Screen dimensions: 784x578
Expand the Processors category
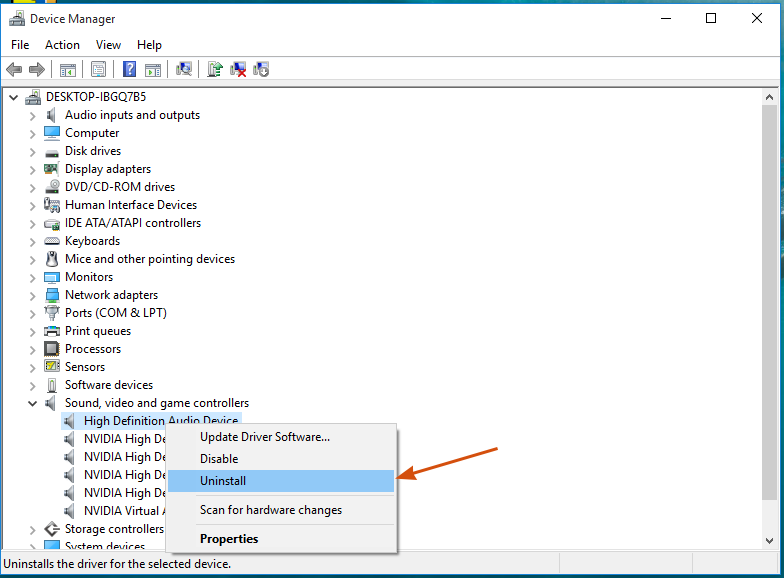[x=32, y=350]
